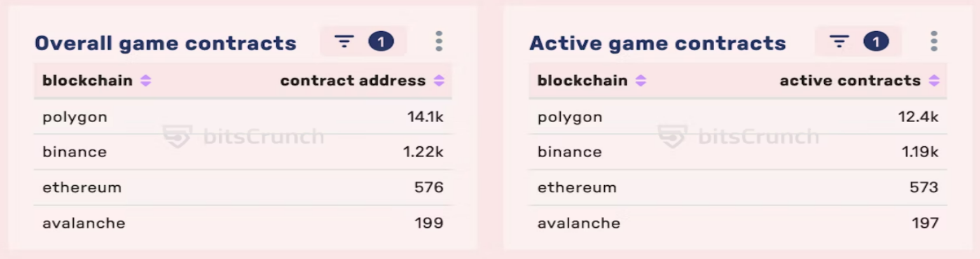Click filter count badge in Active panel
980x259 pixels.
(876, 42)
